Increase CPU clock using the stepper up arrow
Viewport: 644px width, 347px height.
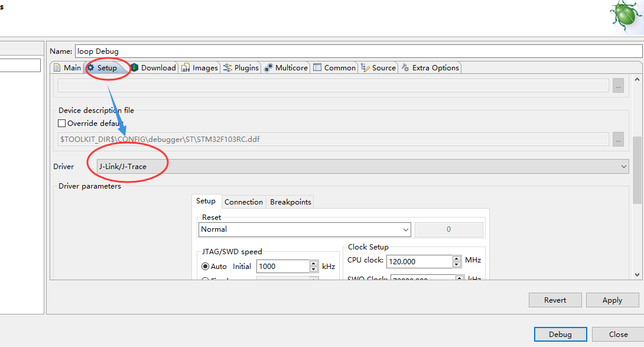[x=457, y=258]
